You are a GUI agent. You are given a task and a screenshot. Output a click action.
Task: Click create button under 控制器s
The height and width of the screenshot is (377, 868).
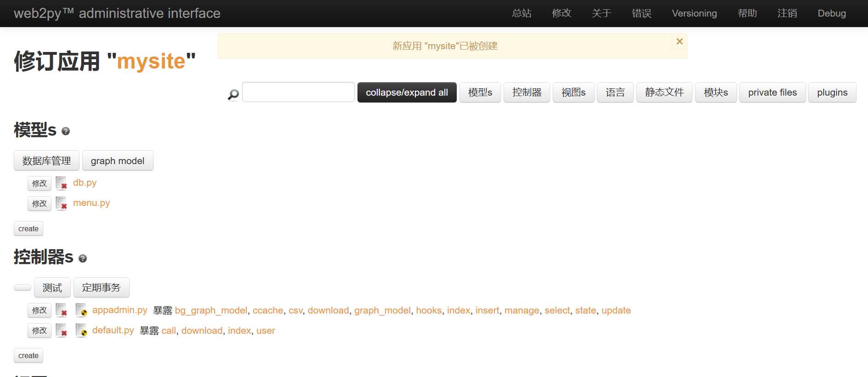28,355
